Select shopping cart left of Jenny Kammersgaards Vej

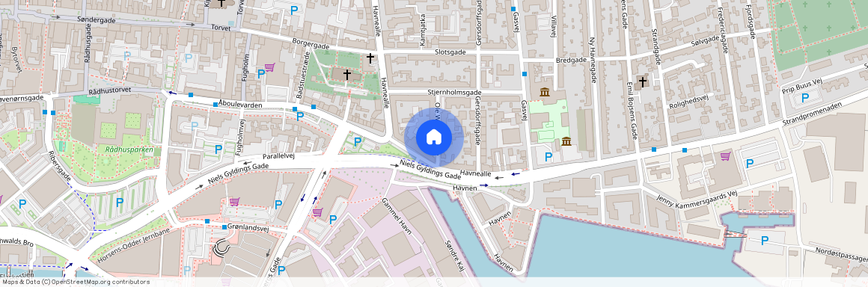[725, 156]
